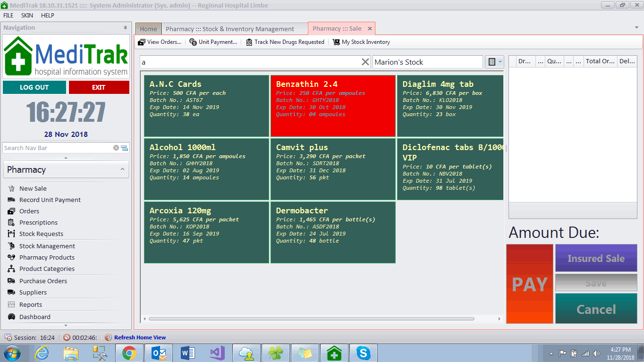Image resolution: width=644 pixels, height=362 pixels.
Task: Click the nav panel scroll-down arrow
Action: pyautogui.click(x=66, y=325)
